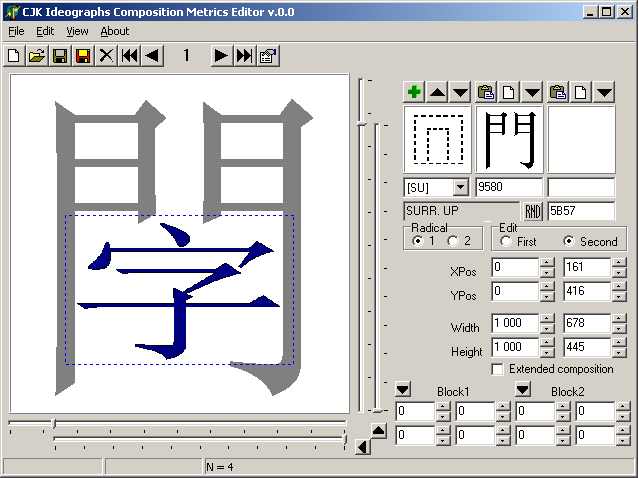Expand the Block2 dropdown arrow
This screenshot has height=478, width=638.
[523, 389]
